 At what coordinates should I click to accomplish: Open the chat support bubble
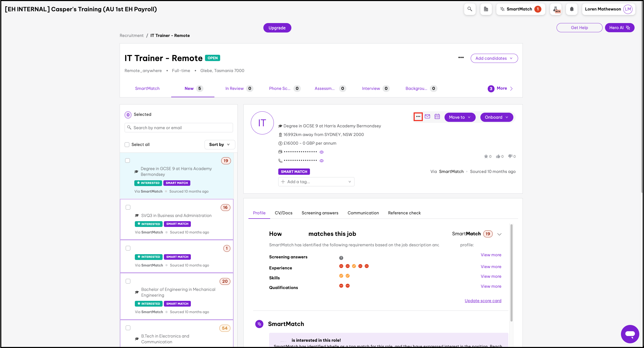coord(630,334)
